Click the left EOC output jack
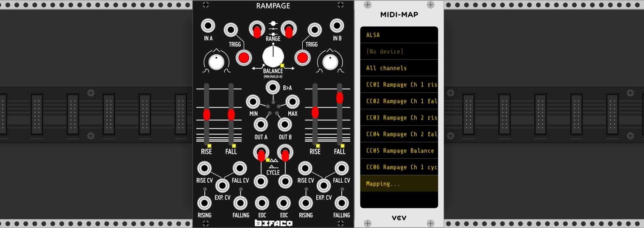The width and height of the screenshot is (644, 228). coord(262,203)
